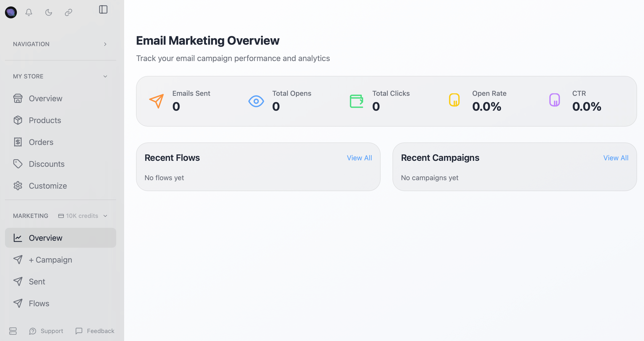
Task: Open the user avatar profile
Action: point(11,12)
